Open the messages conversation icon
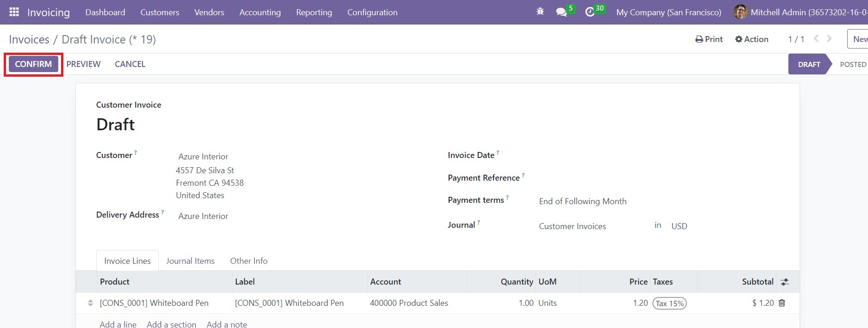The image size is (868, 328). (x=561, y=12)
